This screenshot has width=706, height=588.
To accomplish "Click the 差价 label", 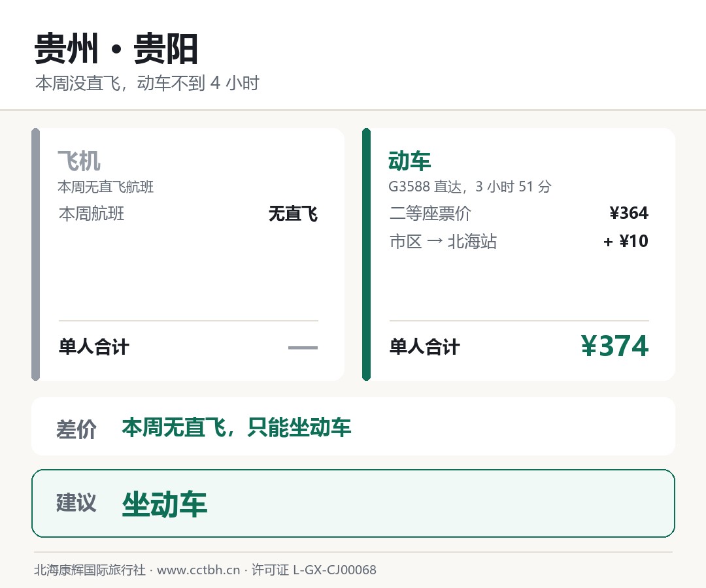I will (x=76, y=429).
